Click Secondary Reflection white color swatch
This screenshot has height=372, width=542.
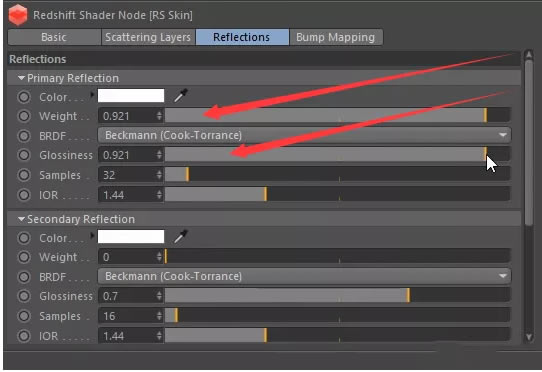(131, 236)
